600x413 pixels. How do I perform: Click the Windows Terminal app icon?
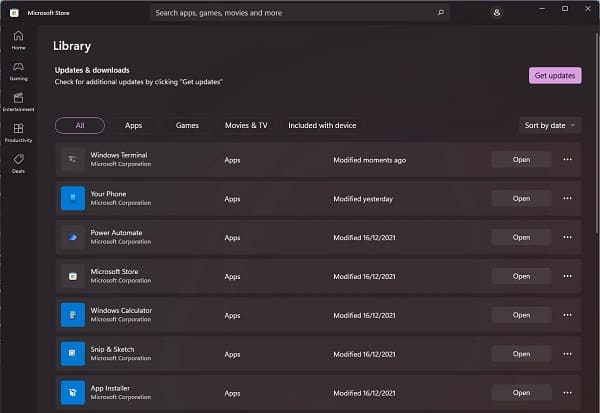coord(73,160)
